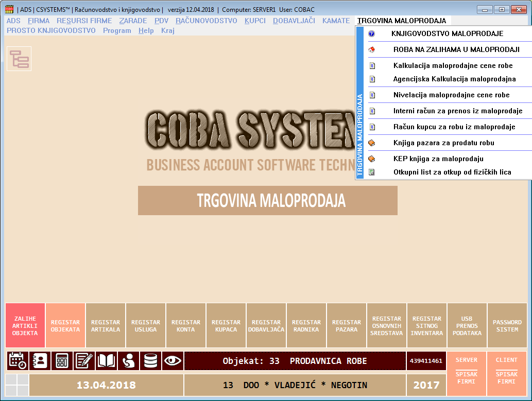This screenshot has width=532, height=401.
Task: Click the eye view icon
Action: (173, 361)
